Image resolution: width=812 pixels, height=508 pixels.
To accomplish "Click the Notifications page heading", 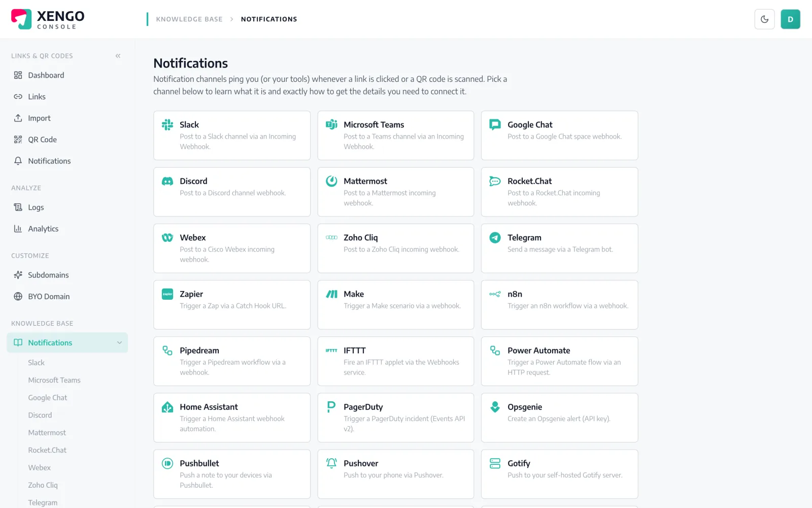I will click(x=190, y=63).
